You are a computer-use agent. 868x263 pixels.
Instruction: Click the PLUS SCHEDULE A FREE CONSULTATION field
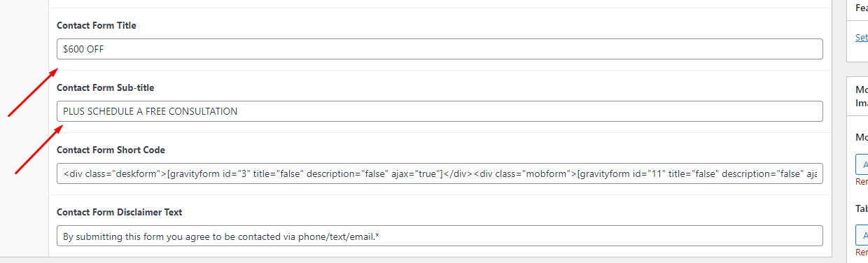pyautogui.click(x=440, y=111)
